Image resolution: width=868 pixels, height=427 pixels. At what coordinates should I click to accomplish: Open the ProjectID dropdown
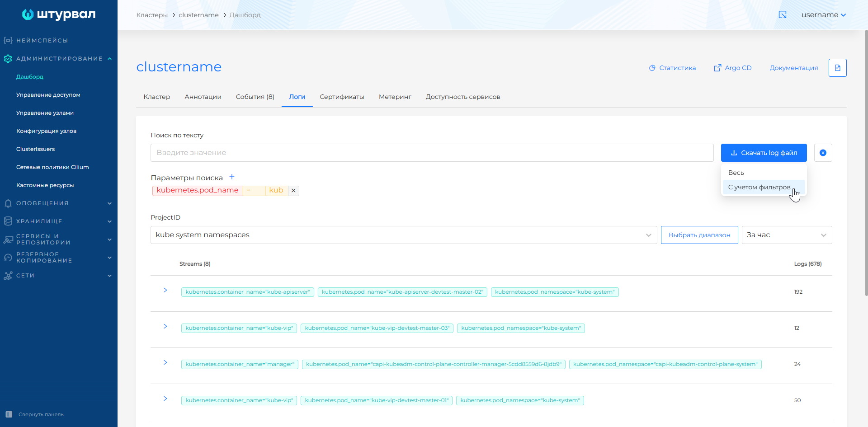coord(403,235)
